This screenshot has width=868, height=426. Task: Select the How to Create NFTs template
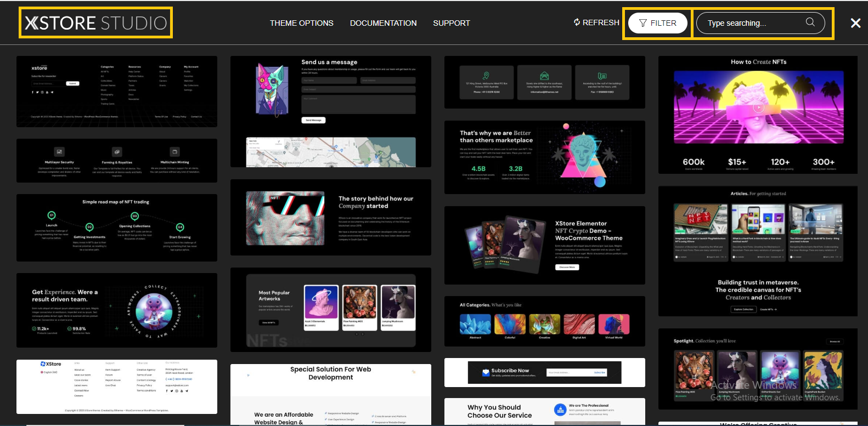(x=758, y=115)
